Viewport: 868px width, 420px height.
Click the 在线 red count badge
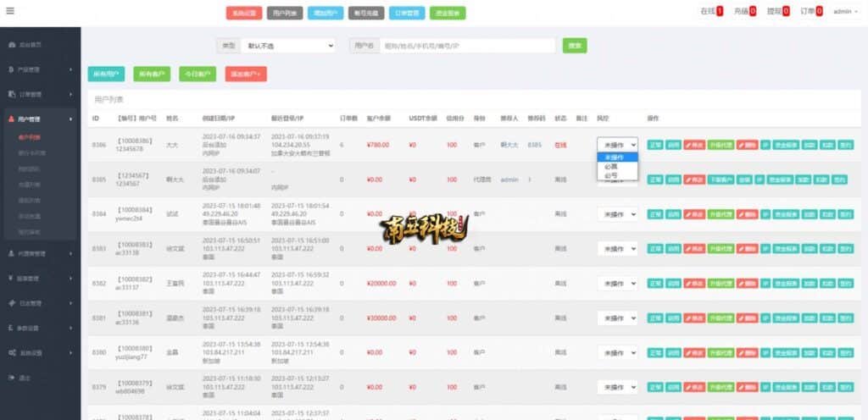720,12
